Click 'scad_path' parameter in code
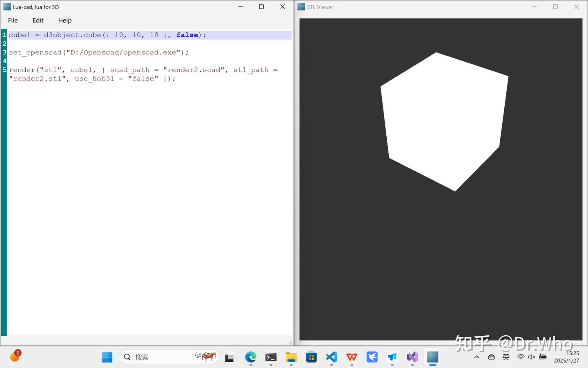This screenshot has height=368, width=588. point(130,70)
